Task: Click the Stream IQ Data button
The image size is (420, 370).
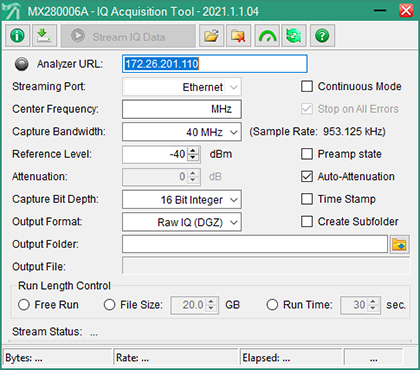Action: coord(128,36)
